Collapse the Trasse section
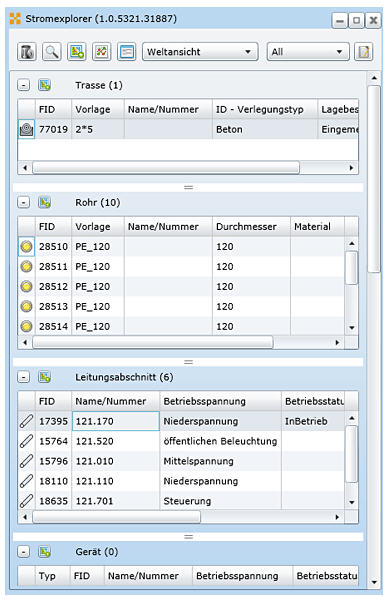The image size is (391, 599). [x=24, y=85]
